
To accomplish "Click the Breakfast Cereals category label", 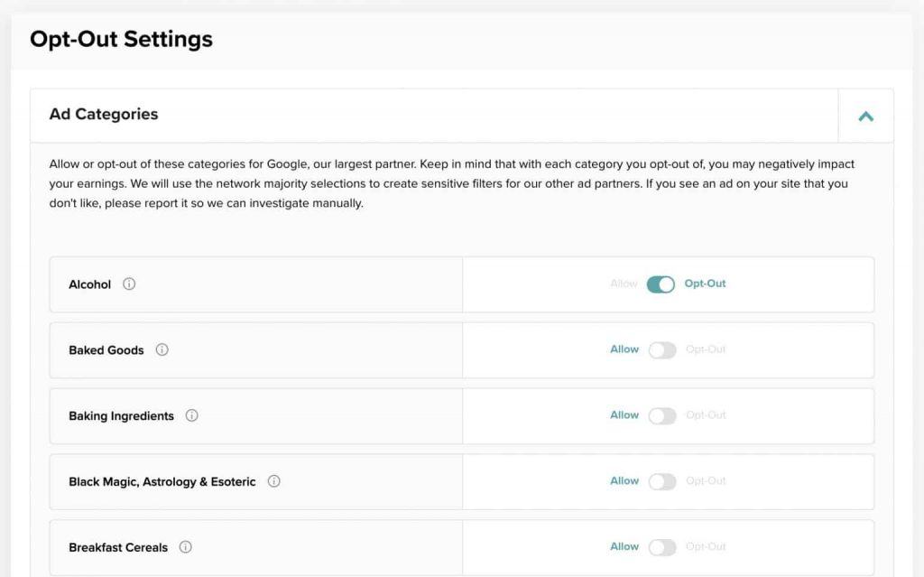I will (x=118, y=547).
